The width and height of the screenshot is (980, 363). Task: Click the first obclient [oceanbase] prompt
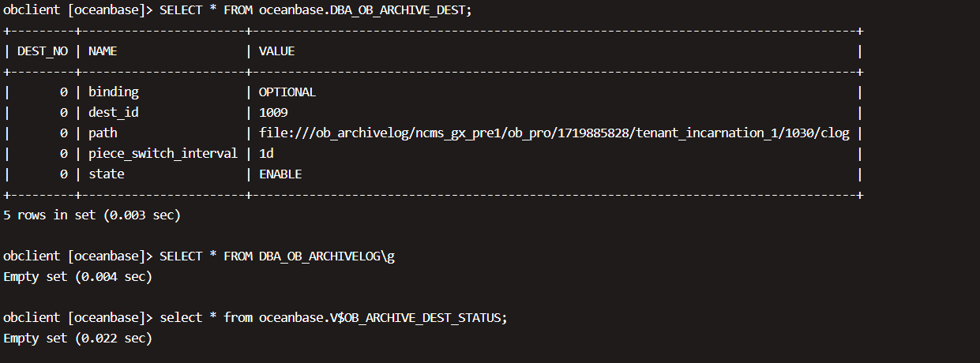point(78,10)
